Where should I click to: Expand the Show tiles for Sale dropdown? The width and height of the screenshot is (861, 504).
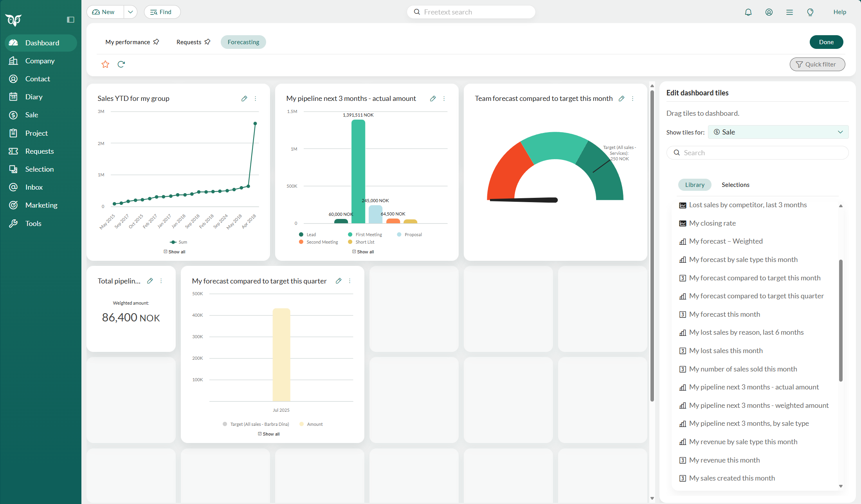pyautogui.click(x=778, y=132)
